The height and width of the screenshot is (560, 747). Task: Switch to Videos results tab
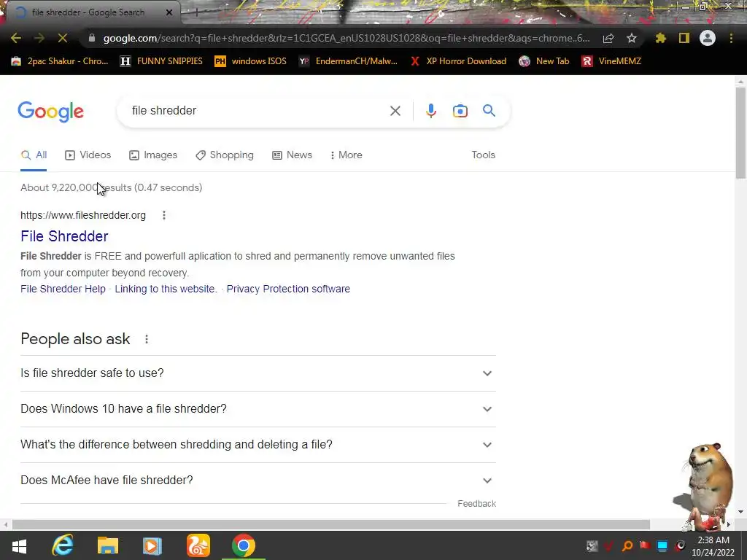pos(88,155)
